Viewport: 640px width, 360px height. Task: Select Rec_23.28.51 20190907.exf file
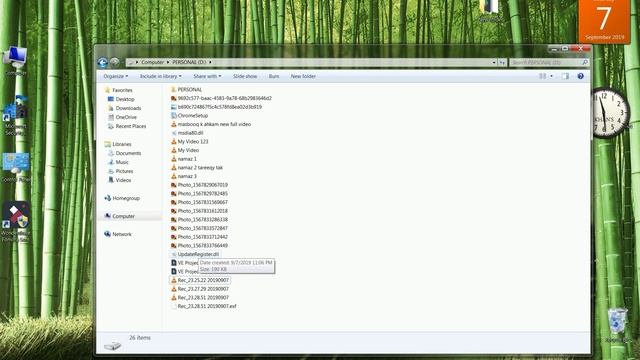click(x=207, y=306)
